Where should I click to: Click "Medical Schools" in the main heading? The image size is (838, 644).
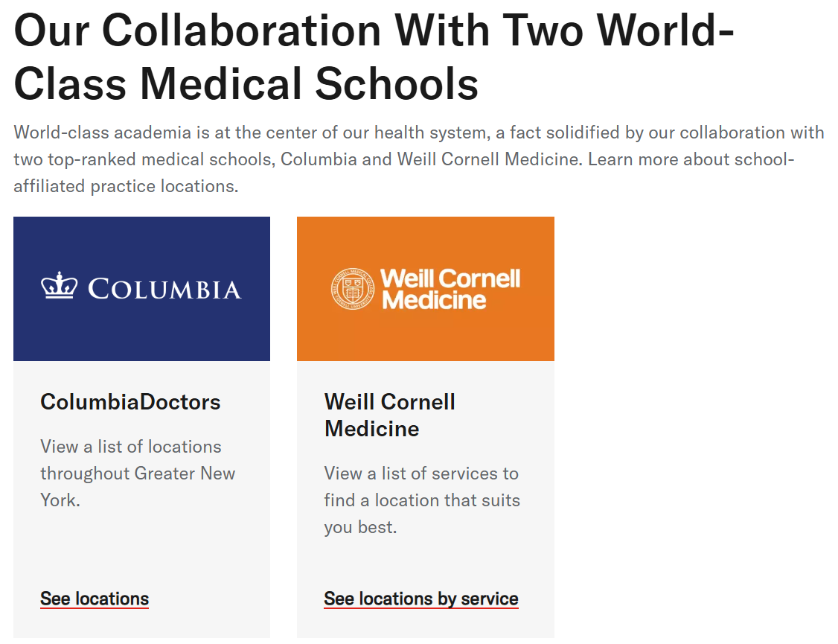309,84
